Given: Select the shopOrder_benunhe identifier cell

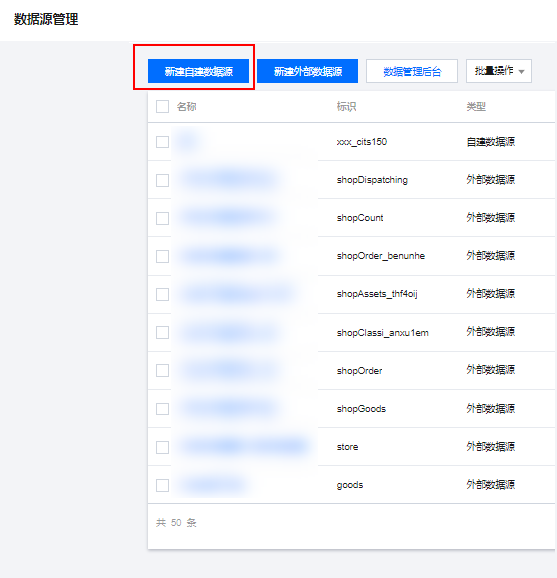Looking at the screenshot, I should [380, 256].
